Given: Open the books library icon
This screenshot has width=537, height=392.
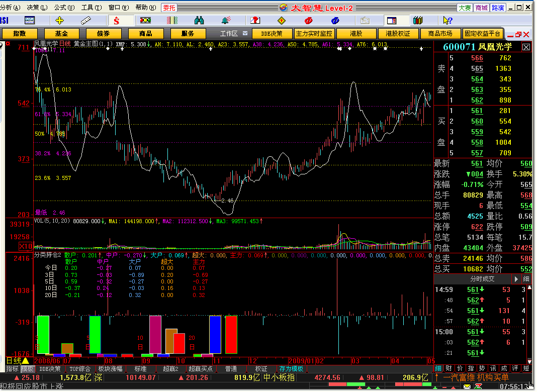Looking at the screenshot, I should (418, 21).
